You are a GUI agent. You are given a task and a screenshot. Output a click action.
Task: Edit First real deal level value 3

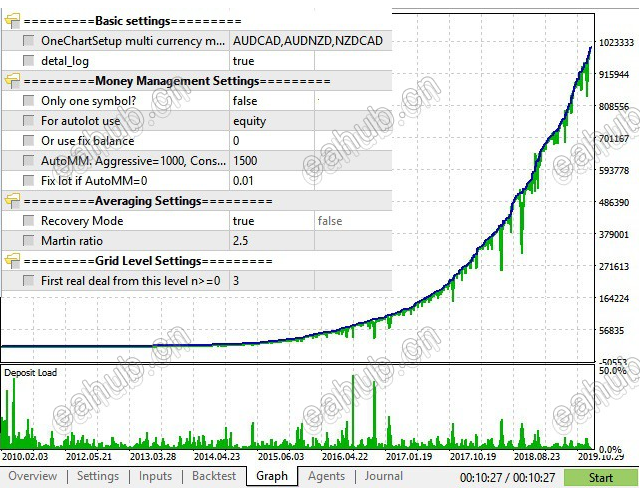[272, 280]
